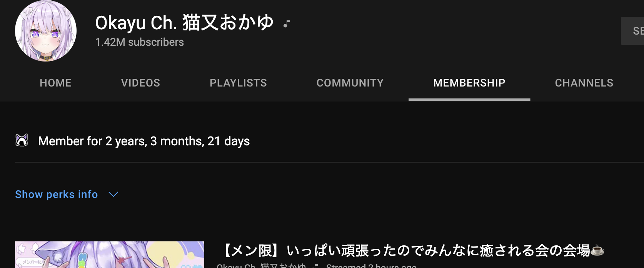Click the partially visible SE button

632,31
